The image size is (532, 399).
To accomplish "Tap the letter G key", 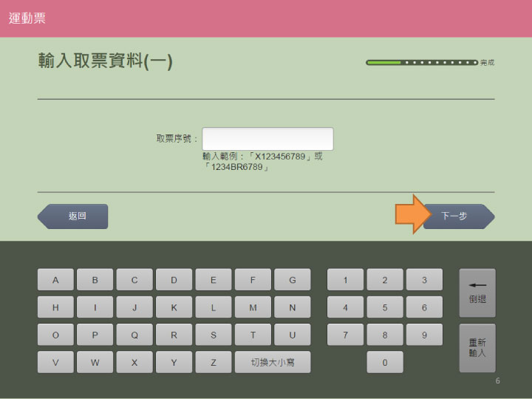I will tap(293, 279).
